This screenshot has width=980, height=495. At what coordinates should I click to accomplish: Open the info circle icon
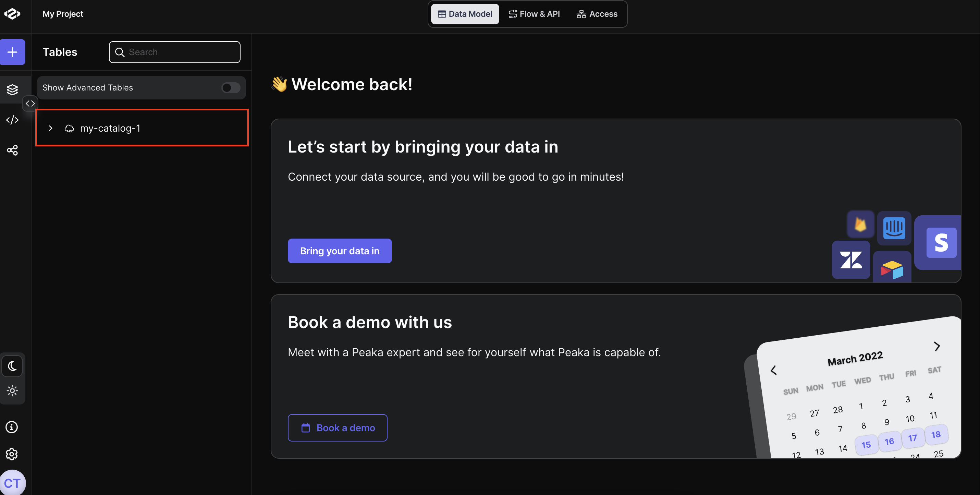(12, 427)
